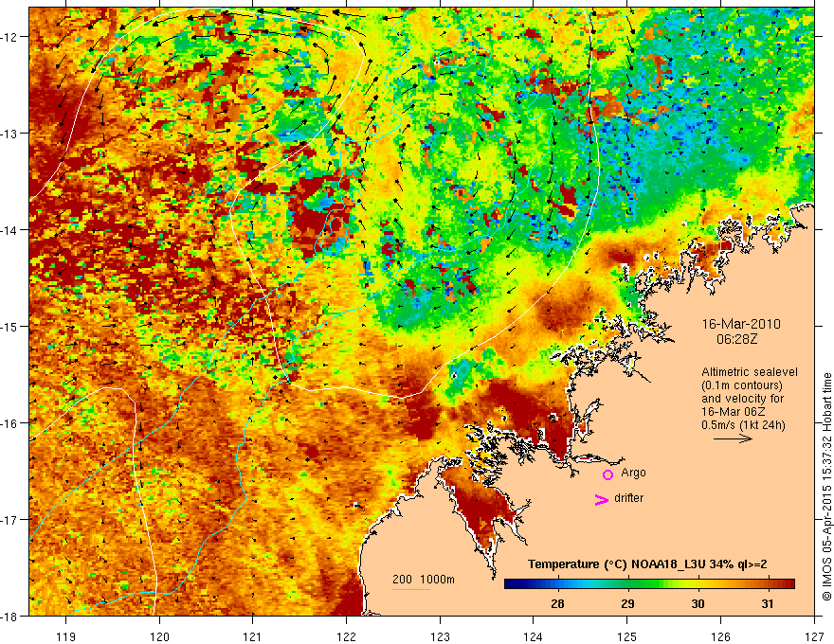Click the '-15' latitude axis label
The image size is (834, 644).
9,326
